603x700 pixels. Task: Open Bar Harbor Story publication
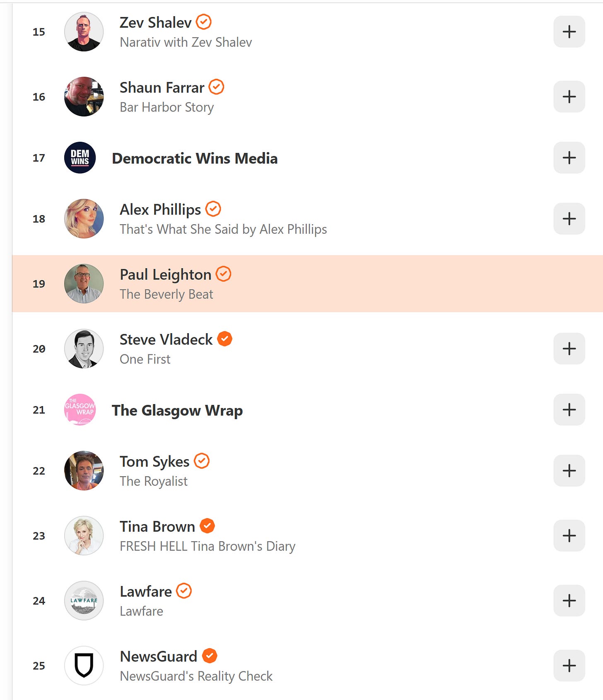click(x=167, y=107)
